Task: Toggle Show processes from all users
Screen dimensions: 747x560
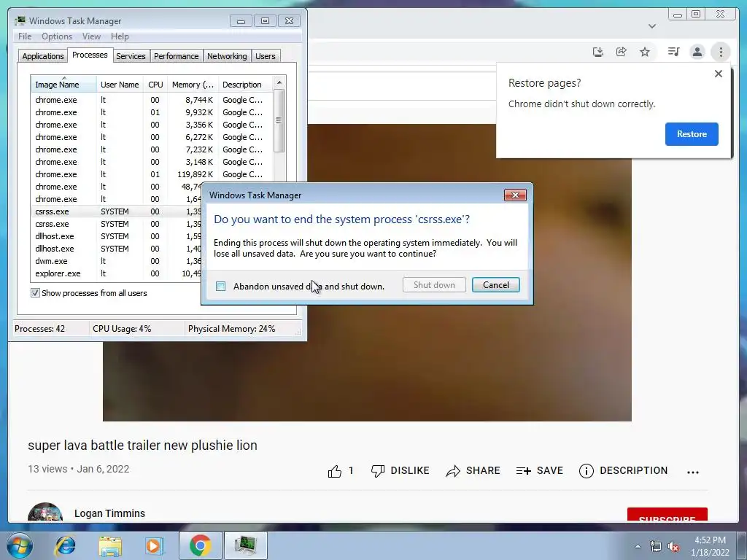Action: coord(35,293)
